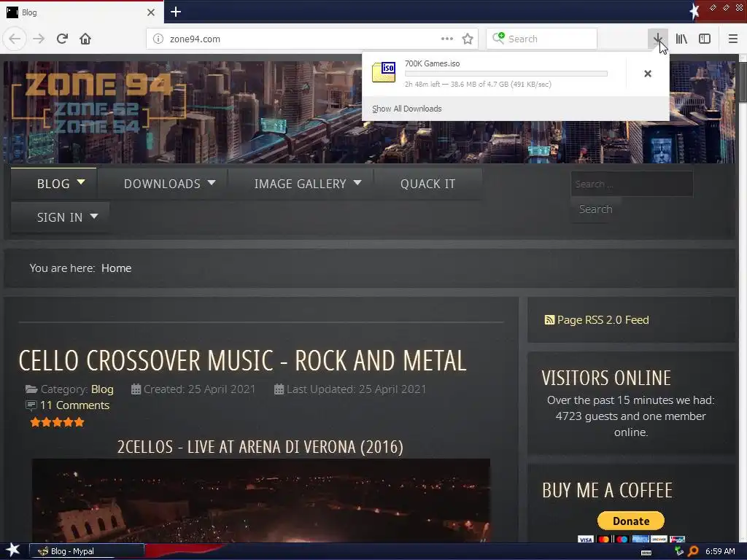Click the magnifier tray icon
Viewport: 747px width, 560px height.
coord(693,551)
